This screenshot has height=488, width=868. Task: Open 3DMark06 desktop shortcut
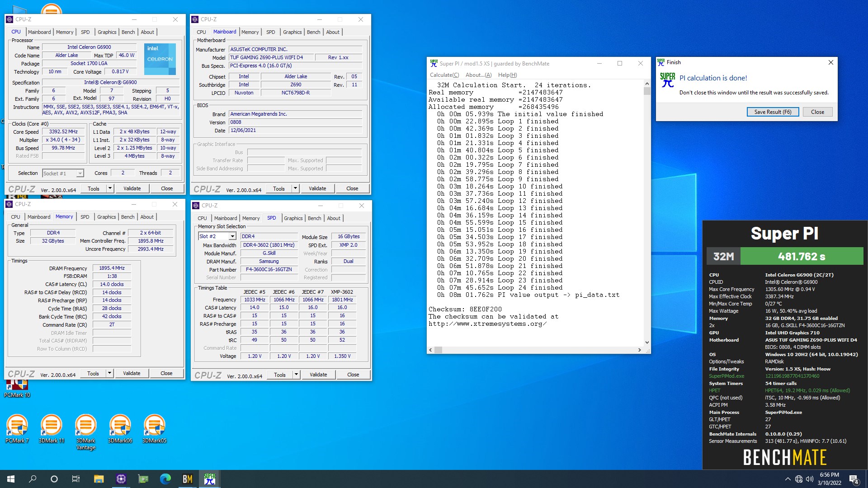[x=120, y=429]
